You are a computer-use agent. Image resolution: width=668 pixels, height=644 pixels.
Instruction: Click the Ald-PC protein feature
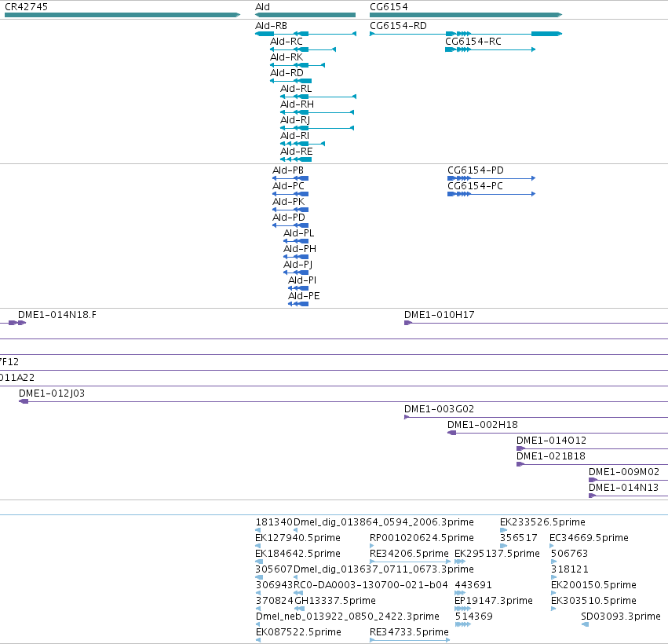[290, 194]
